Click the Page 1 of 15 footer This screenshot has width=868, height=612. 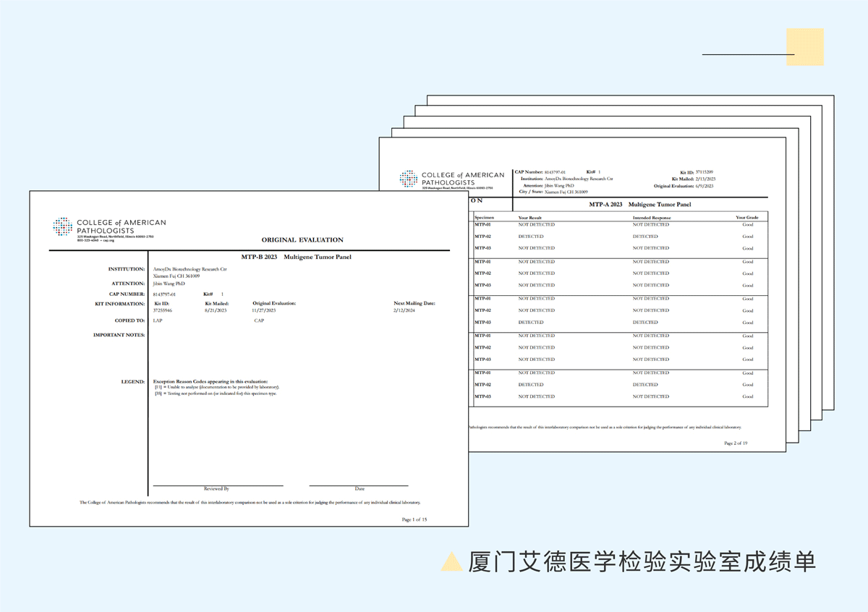[414, 519]
